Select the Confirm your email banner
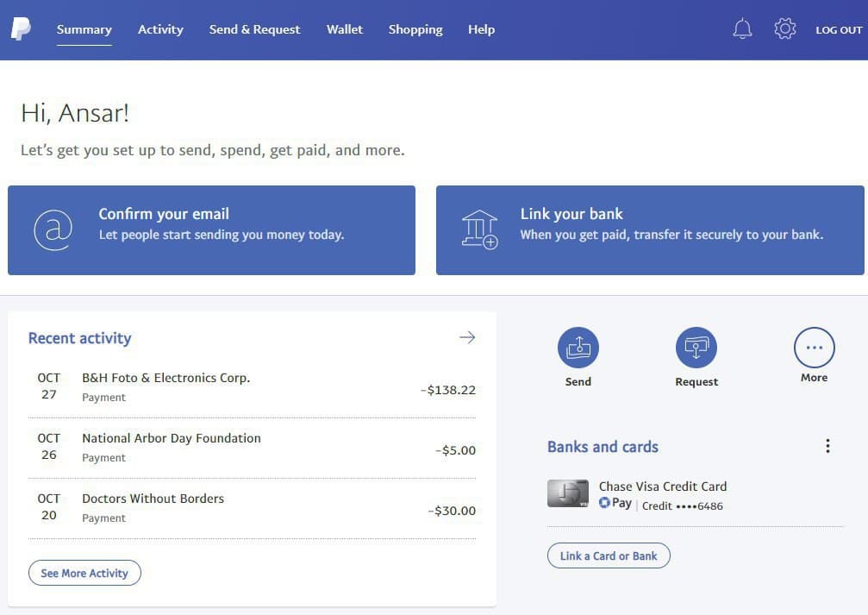This screenshot has width=868, height=615. pos(211,230)
